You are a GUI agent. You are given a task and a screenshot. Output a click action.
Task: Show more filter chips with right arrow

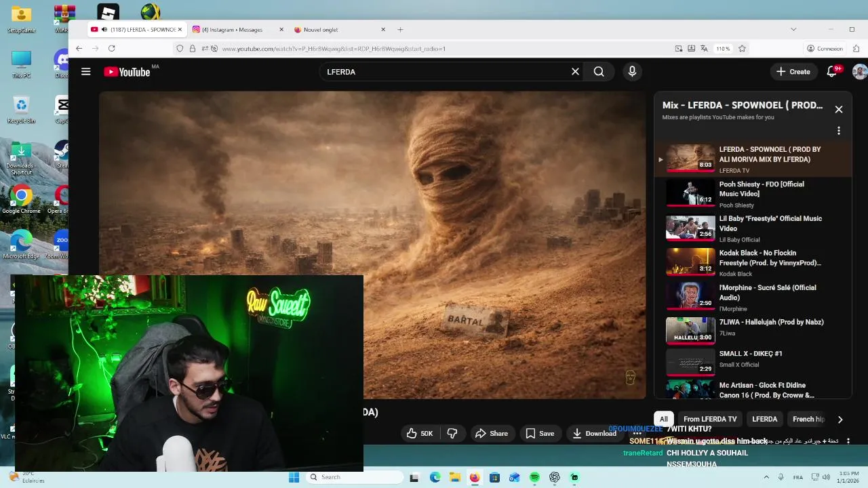840,419
